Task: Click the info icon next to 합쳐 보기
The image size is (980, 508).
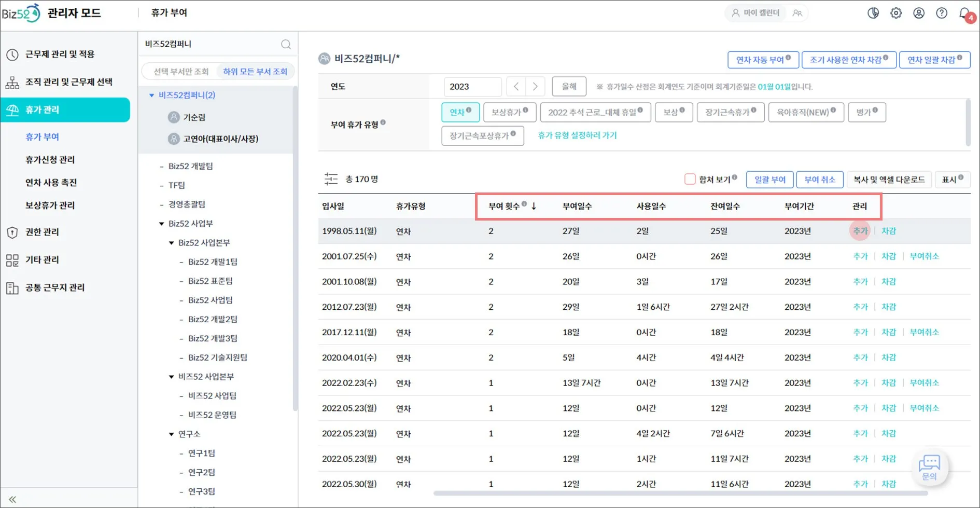Action: (x=734, y=177)
